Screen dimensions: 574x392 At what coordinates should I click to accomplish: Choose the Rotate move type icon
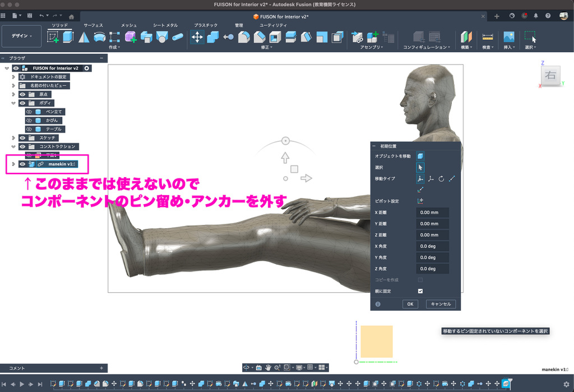[441, 179]
